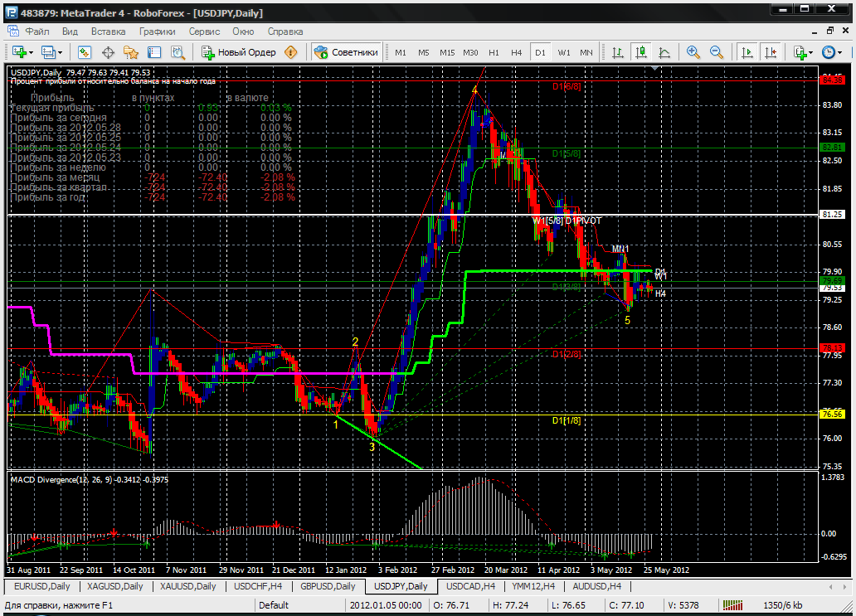This screenshot has height=616, width=856.
Task: Toggle chart auto scroll
Action: [747, 52]
